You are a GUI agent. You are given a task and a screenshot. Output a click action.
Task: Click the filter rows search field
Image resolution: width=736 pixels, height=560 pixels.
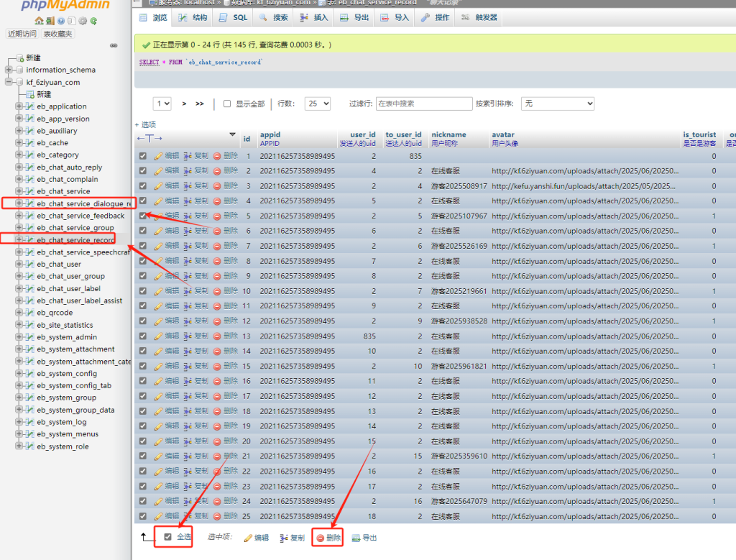point(424,104)
